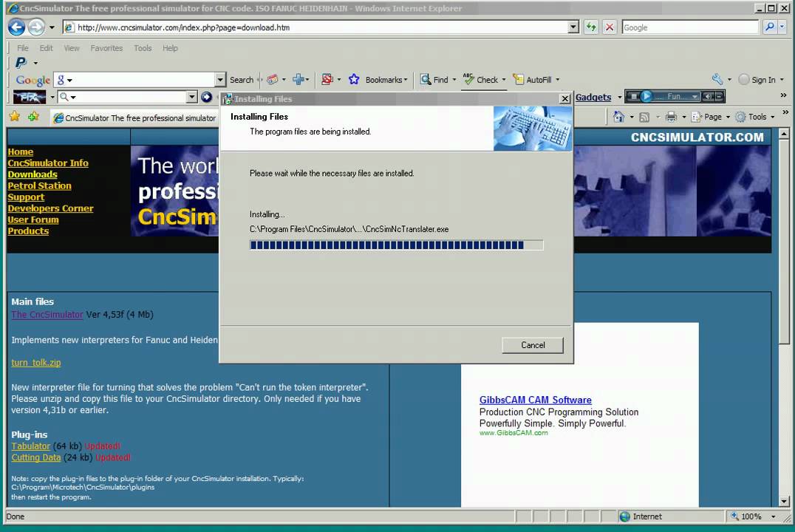Open the Page menu dropdown
This screenshot has width=795, height=532.
coord(728,117)
